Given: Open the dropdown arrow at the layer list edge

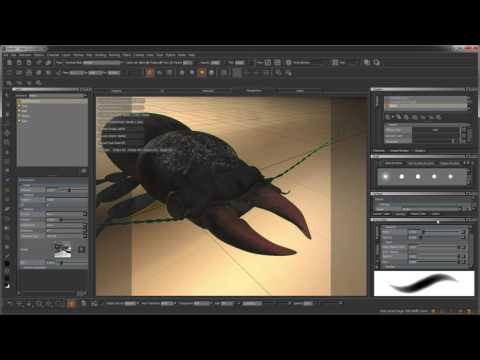Looking at the screenshot, I should pos(469,107).
